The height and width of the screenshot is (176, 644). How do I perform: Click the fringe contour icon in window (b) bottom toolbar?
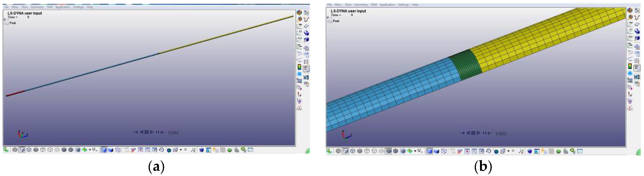(x=410, y=151)
